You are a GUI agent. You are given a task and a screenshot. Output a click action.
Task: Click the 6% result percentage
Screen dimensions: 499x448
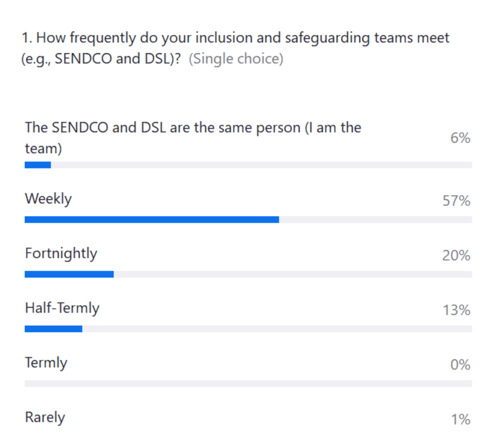(x=460, y=138)
